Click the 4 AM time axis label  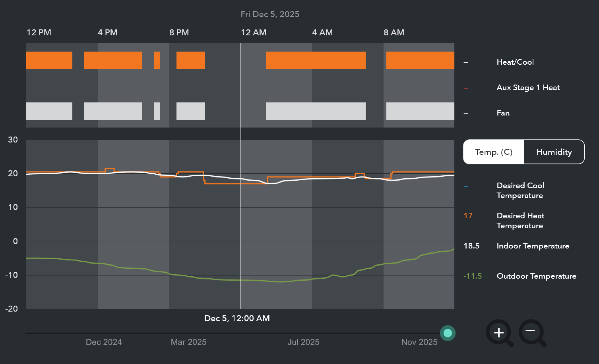point(322,33)
